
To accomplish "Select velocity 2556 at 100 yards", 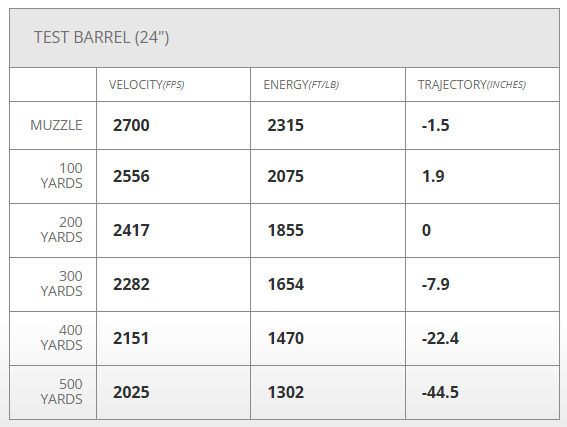I will pyautogui.click(x=131, y=176).
